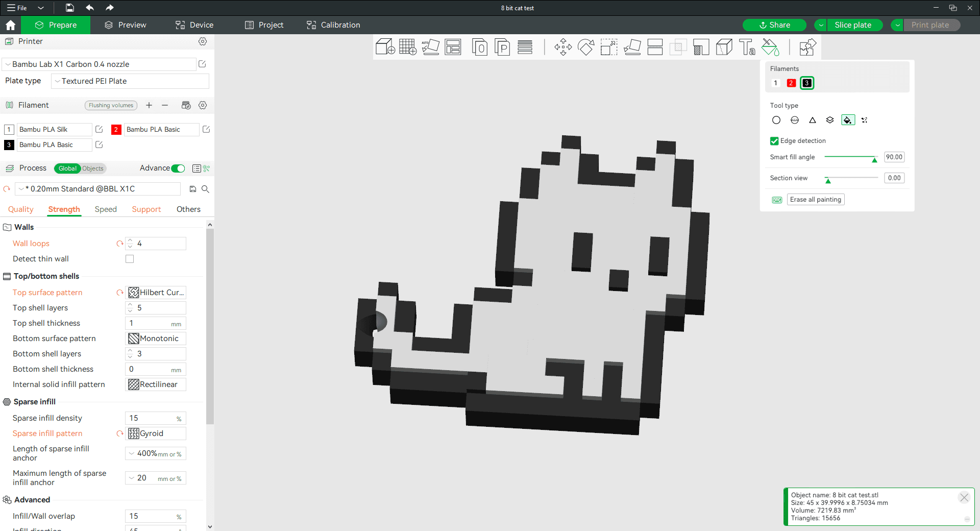Select the Seam painting cube icon

724,47
